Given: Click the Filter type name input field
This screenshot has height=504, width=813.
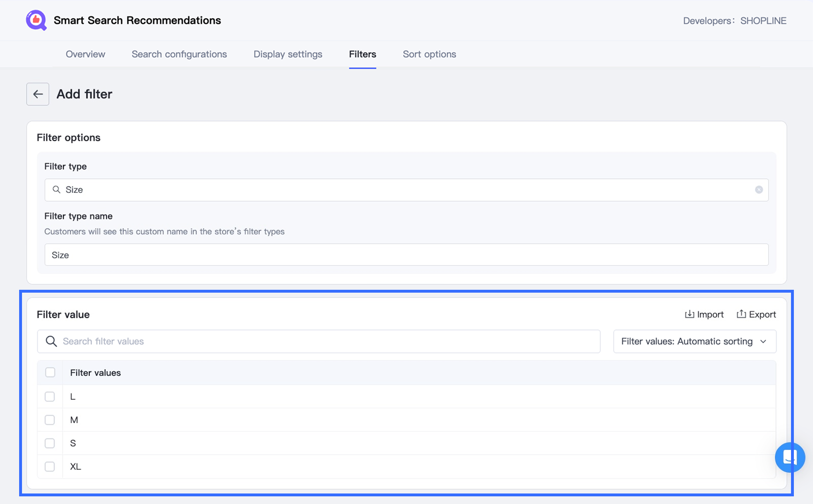Looking at the screenshot, I should pyautogui.click(x=406, y=255).
